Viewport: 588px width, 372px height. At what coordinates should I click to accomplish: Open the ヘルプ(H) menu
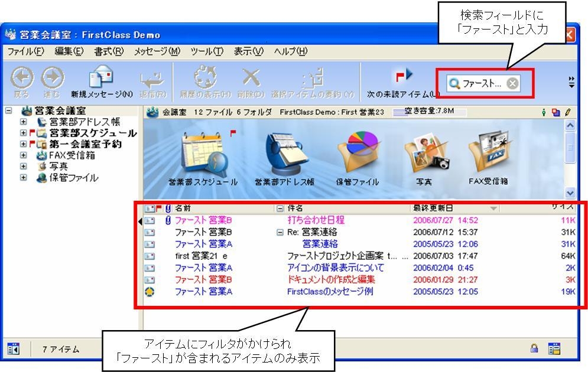click(x=291, y=51)
